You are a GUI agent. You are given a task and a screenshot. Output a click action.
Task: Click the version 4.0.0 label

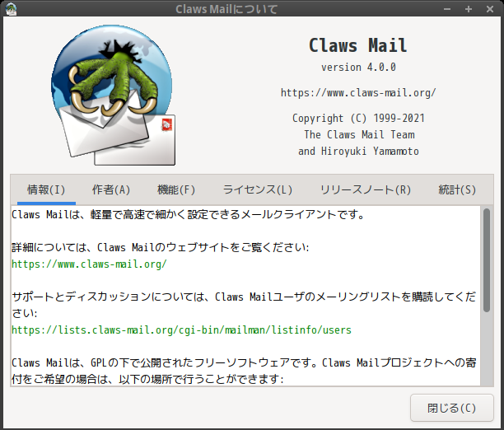pyautogui.click(x=358, y=68)
